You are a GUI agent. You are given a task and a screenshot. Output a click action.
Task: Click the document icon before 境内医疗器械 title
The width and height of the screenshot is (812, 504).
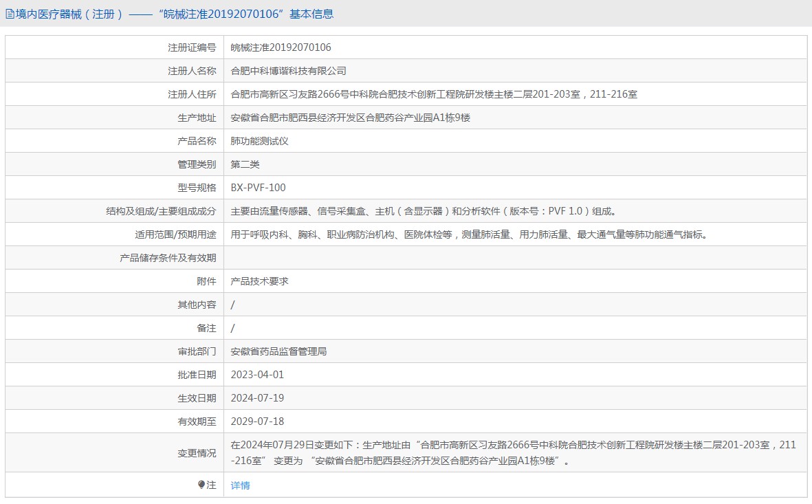point(10,14)
